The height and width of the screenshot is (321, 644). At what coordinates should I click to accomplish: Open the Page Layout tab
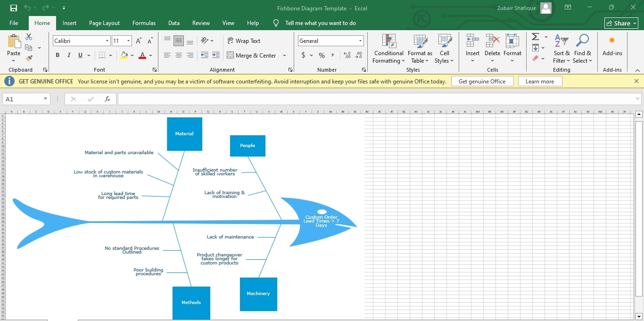(104, 23)
